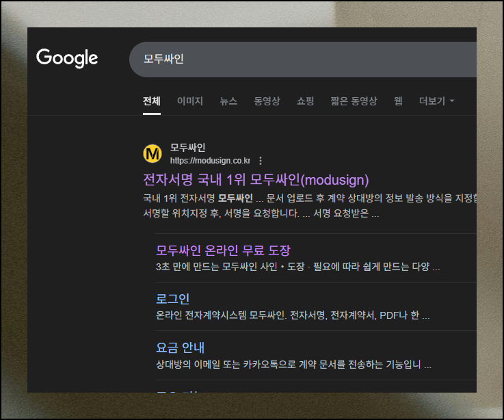
Task: Focus the search box containing 모두싸인
Action: [x=303, y=60]
